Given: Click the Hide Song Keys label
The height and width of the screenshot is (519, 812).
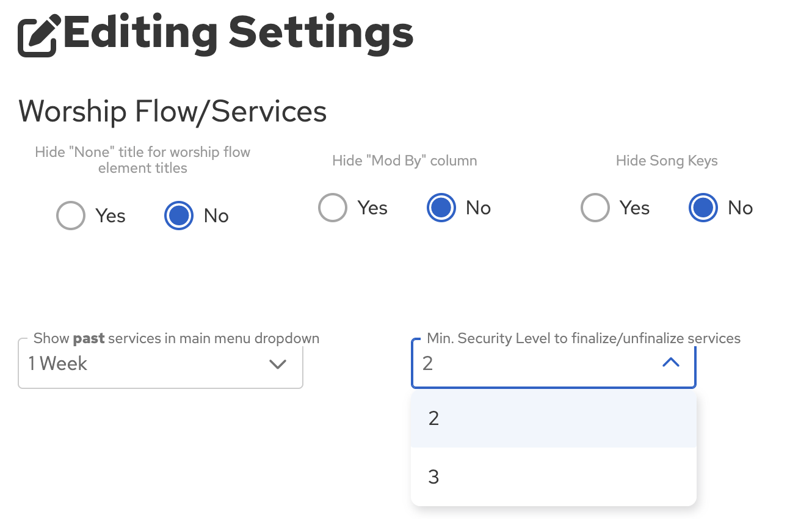Looking at the screenshot, I should [667, 161].
